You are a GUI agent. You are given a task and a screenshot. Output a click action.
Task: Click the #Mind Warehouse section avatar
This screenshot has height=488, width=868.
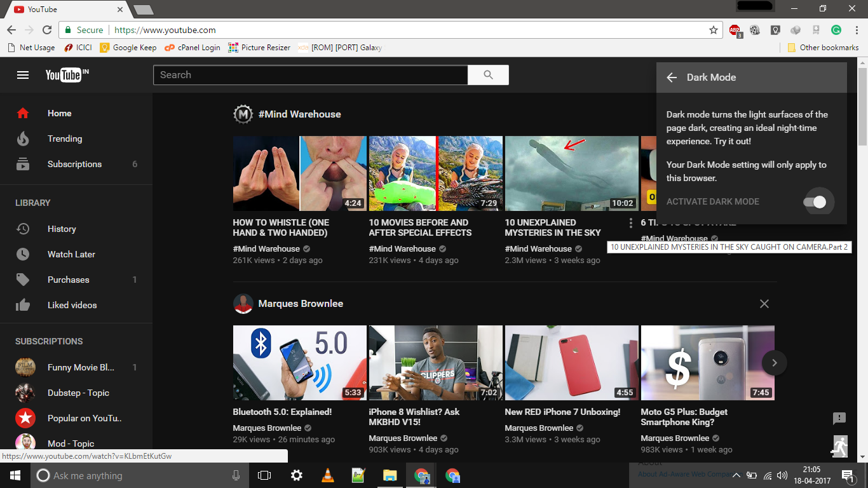pos(243,114)
